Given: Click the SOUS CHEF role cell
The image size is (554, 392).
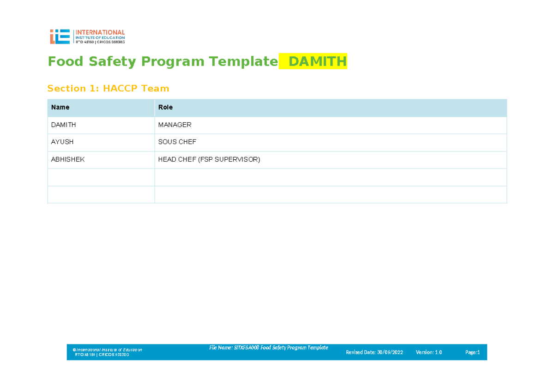Looking at the screenshot, I should coord(331,143).
